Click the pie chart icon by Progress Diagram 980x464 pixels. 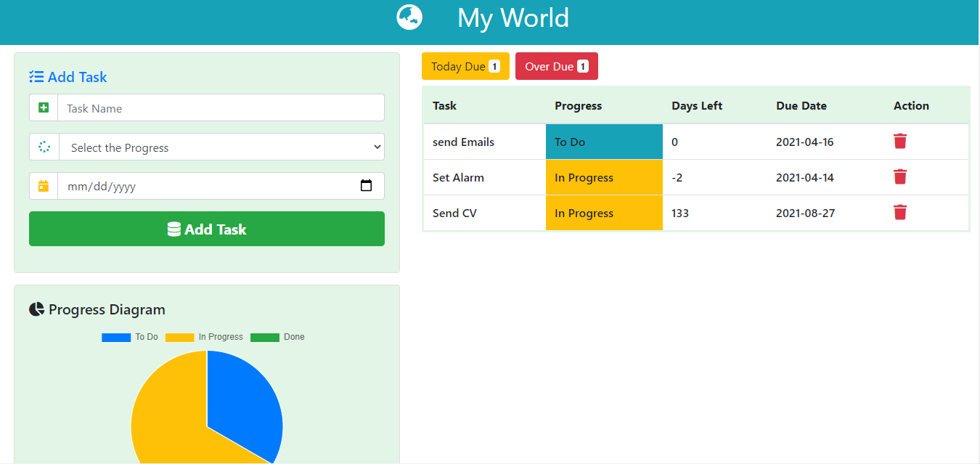36,309
